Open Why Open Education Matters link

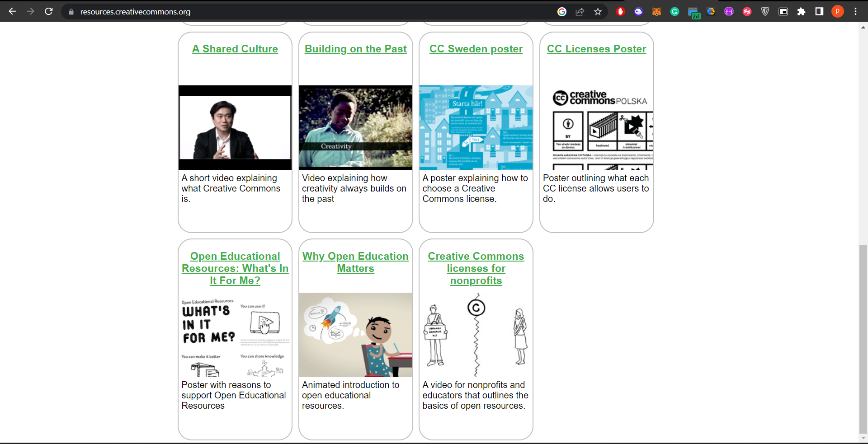point(356,262)
